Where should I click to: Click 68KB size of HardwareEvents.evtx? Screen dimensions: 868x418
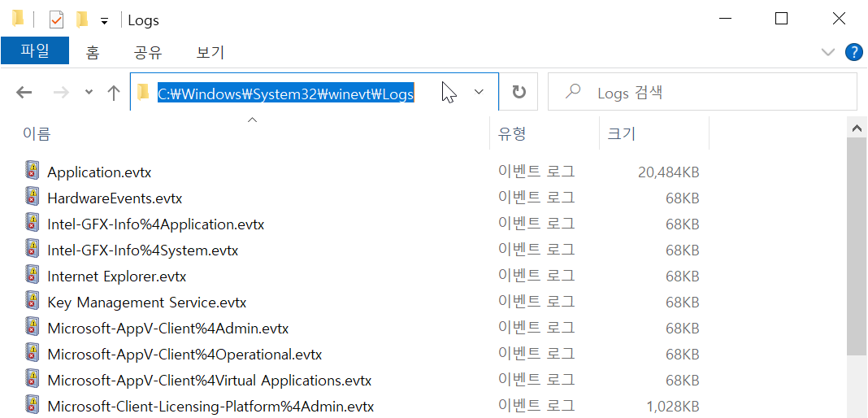682,198
